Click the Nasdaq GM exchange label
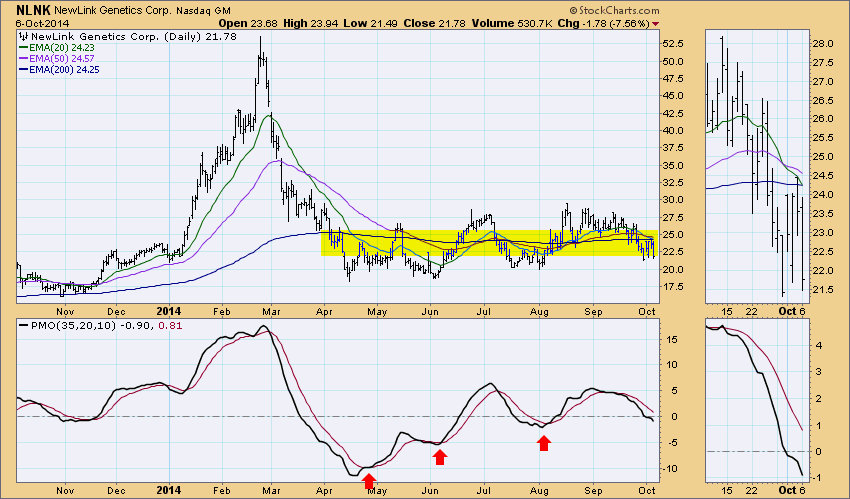Screen dimensions: 850x499 [x=203, y=10]
